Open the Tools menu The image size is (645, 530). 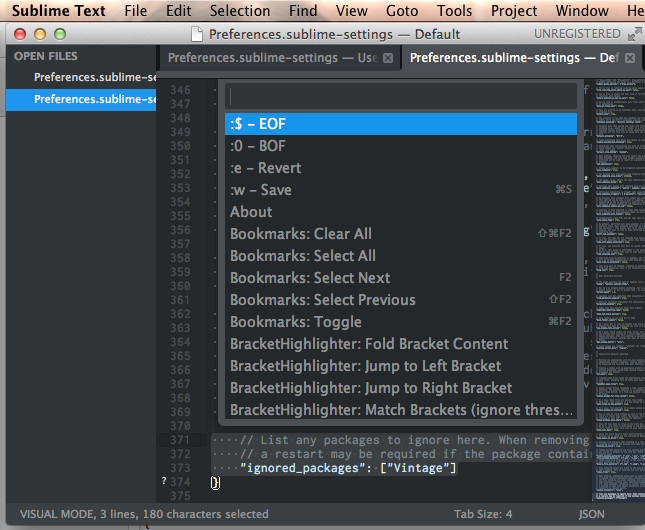point(454,11)
